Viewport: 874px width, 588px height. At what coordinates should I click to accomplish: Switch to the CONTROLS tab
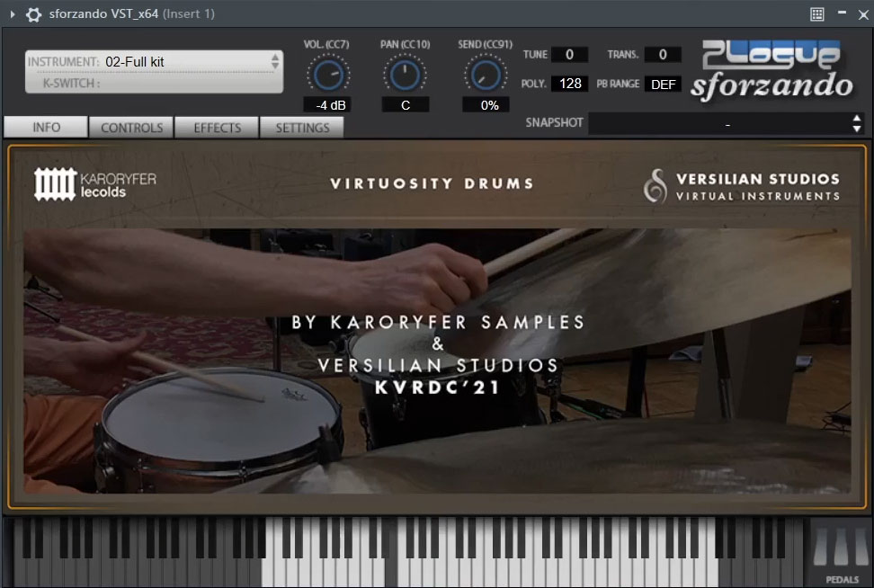[131, 128]
